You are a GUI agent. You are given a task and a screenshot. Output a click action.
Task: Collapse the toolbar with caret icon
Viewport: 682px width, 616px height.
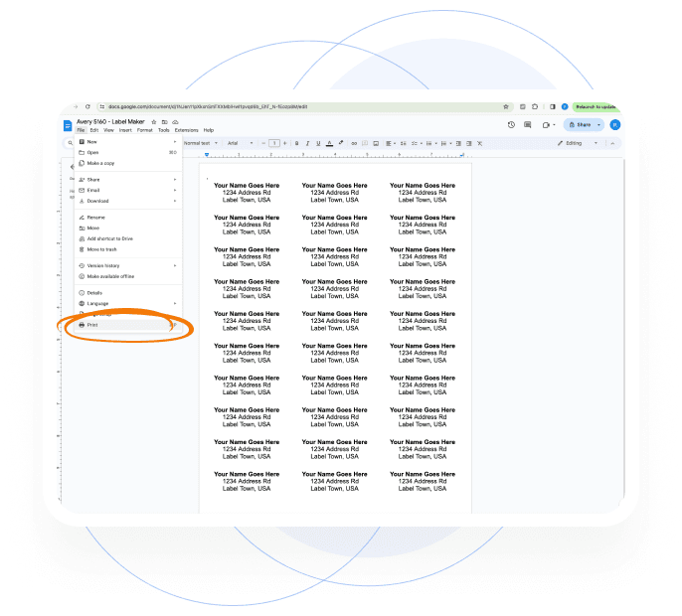[612, 143]
